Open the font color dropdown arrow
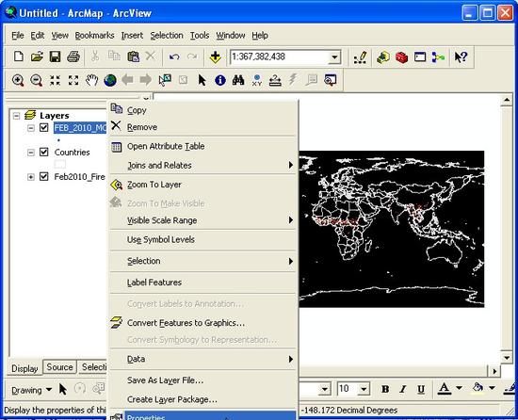The height and width of the screenshot is (420, 518). [x=459, y=388]
